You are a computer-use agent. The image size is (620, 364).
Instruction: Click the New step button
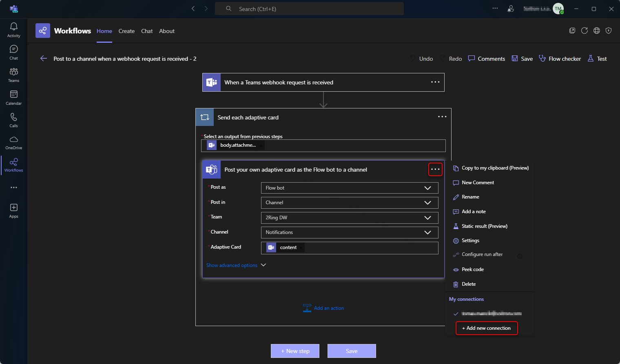[295, 351]
